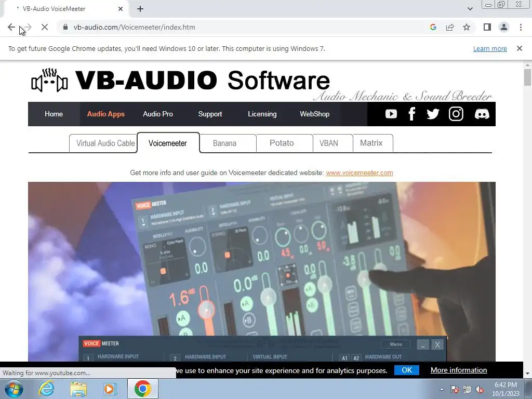Close the VB-Audio VoiceMeeter tab
The width and height of the screenshot is (532, 399).
pyautogui.click(x=121, y=9)
